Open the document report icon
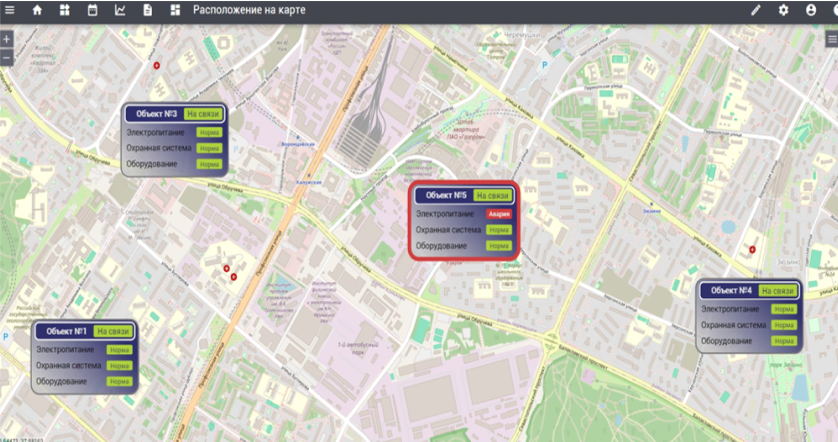838x442 pixels. click(x=148, y=10)
